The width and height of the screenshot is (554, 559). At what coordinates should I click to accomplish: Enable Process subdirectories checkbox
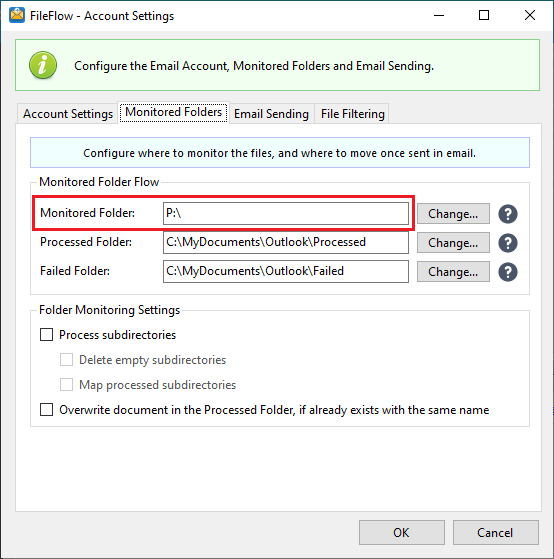46,335
